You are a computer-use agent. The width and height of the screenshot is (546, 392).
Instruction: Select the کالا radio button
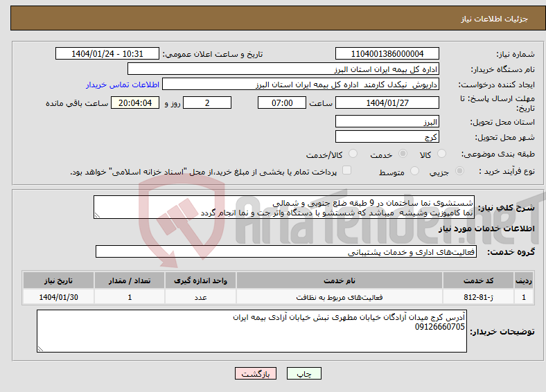[x=441, y=154]
